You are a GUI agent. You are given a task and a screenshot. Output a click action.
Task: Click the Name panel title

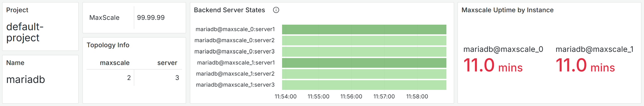[15, 63]
